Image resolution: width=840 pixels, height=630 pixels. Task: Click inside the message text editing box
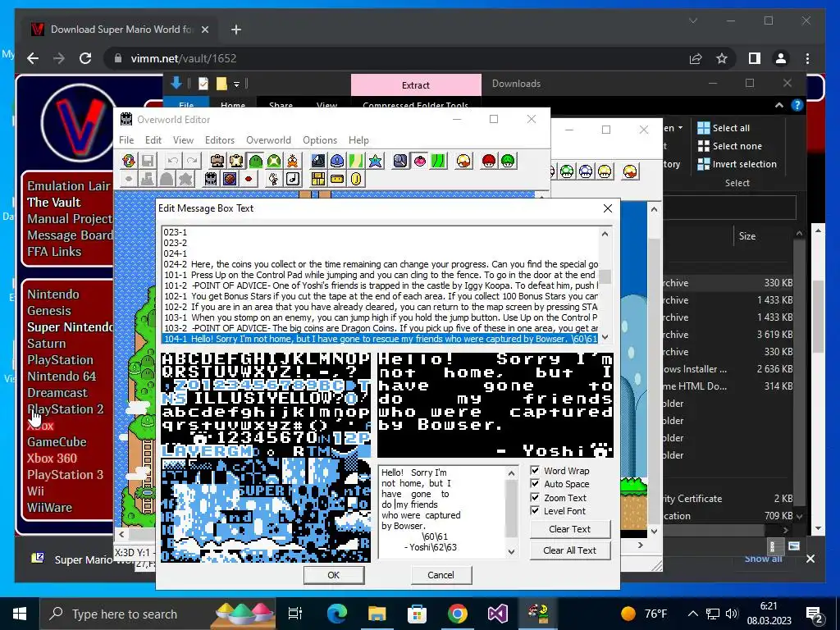pos(442,512)
